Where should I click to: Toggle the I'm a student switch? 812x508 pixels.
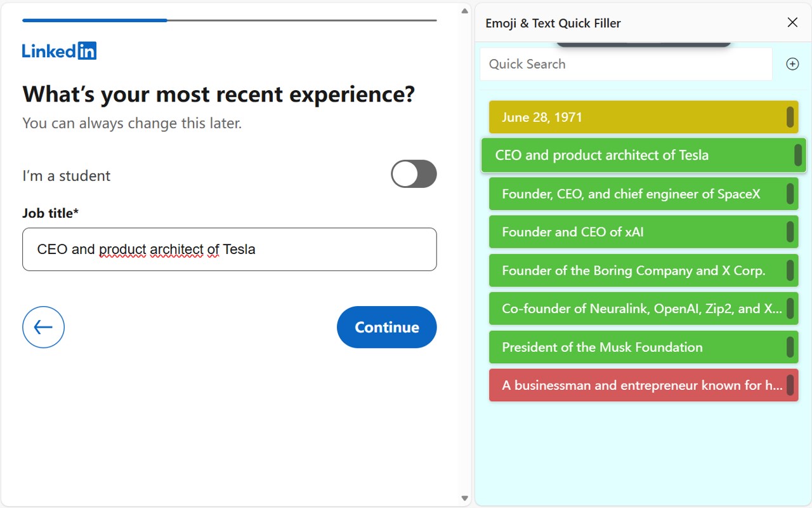point(414,174)
